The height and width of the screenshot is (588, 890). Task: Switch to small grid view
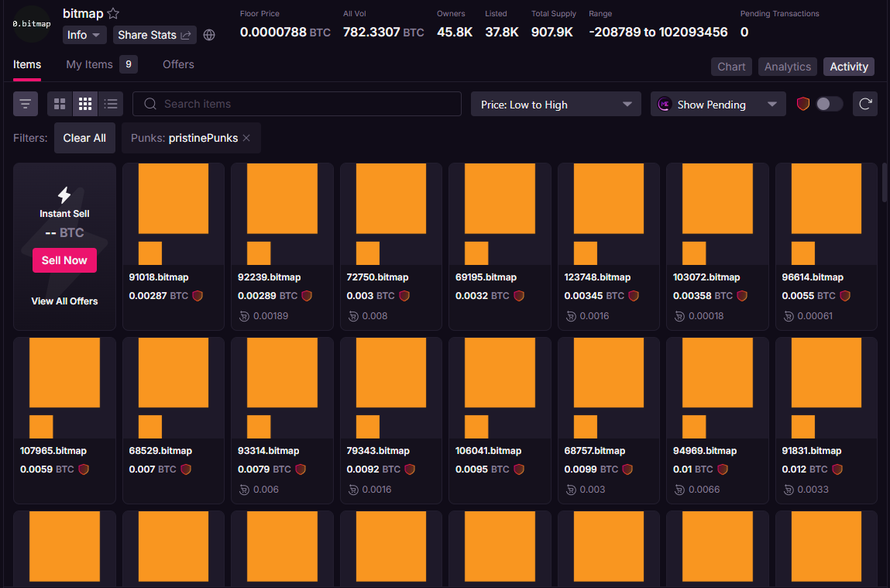click(85, 104)
